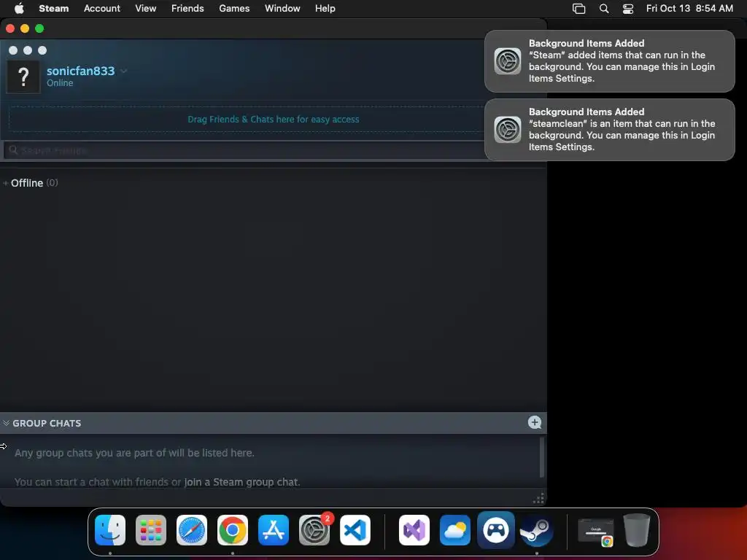Viewport: 747px width, 560px height.
Task: Open Stage Manager icon in menu bar
Action: pyautogui.click(x=578, y=9)
